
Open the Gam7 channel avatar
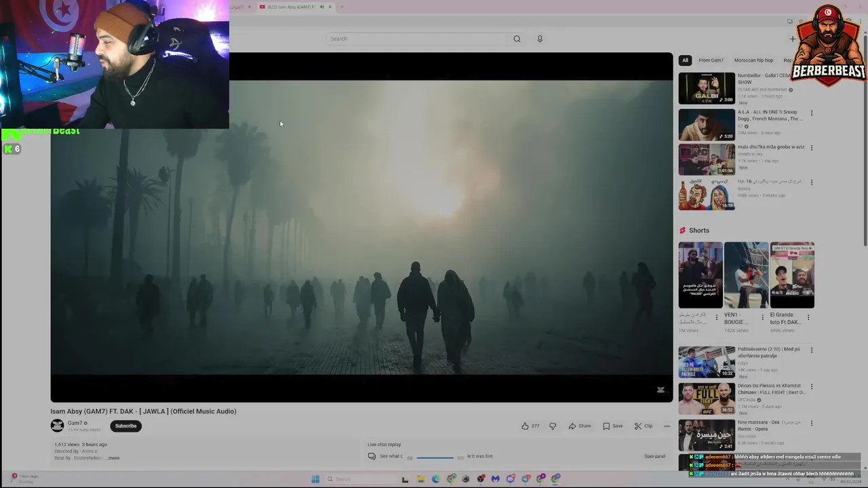tap(57, 426)
